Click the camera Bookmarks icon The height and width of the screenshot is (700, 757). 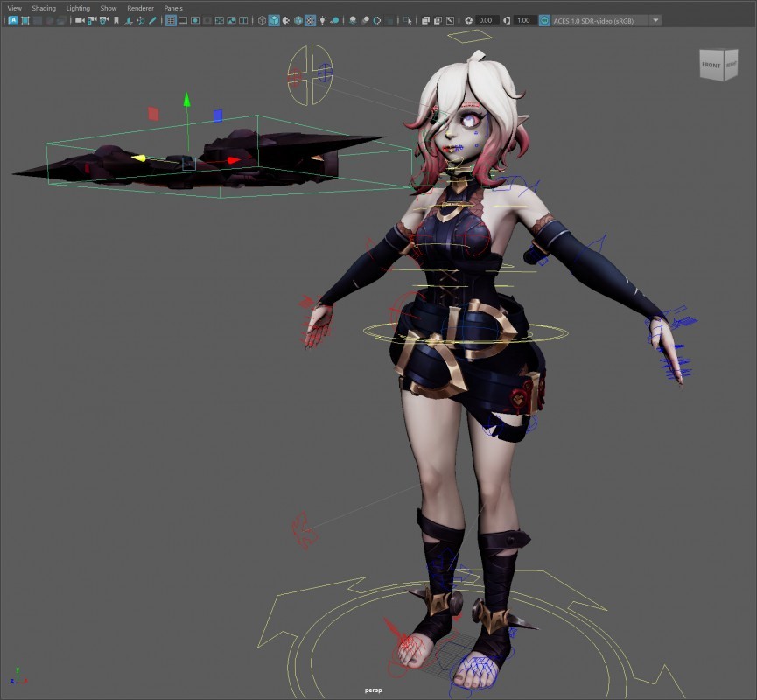tap(115, 20)
